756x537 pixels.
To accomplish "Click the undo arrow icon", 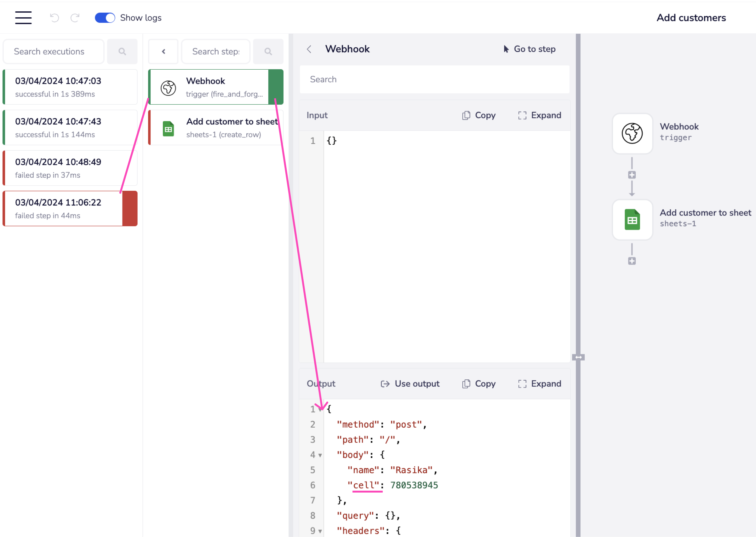I will pyautogui.click(x=54, y=18).
